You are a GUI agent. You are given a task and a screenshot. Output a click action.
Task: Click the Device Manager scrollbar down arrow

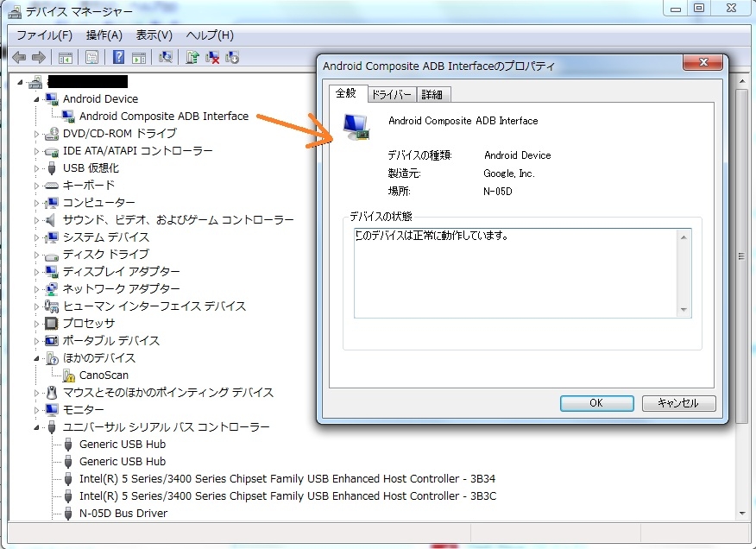click(742, 514)
